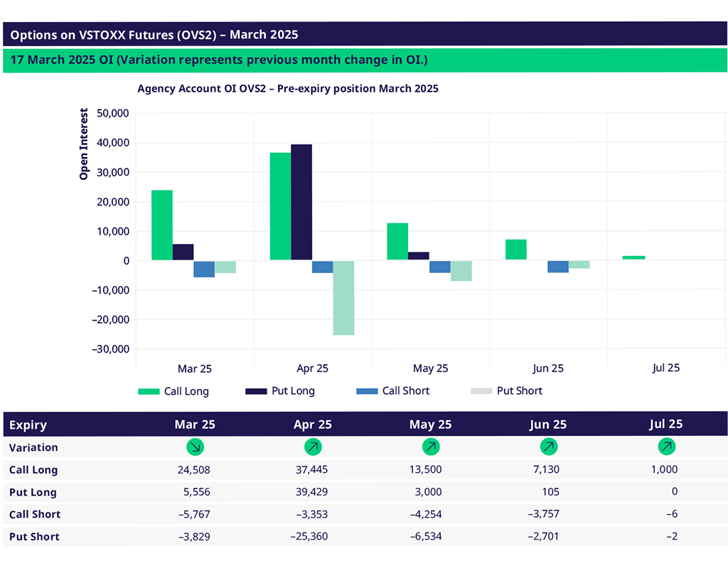Select the Mar 25 Call Long bar
728x566 pixels.
[x=162, y=225]
